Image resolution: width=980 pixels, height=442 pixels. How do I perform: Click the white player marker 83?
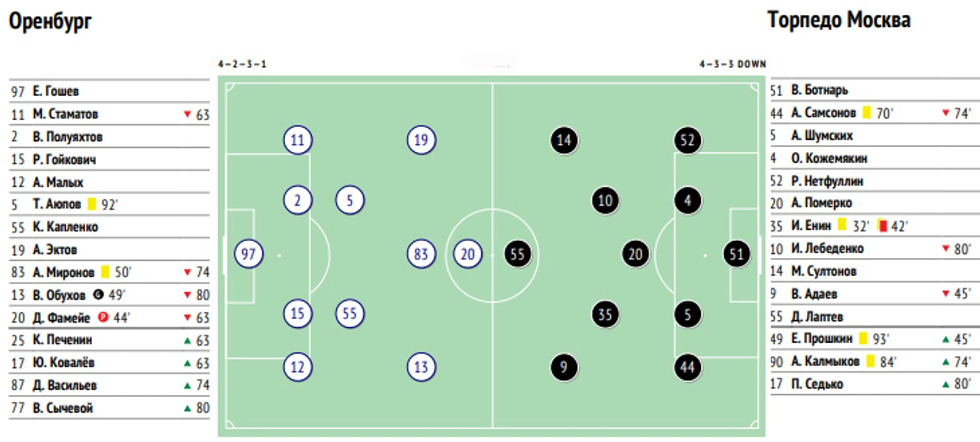pos(421,254)
